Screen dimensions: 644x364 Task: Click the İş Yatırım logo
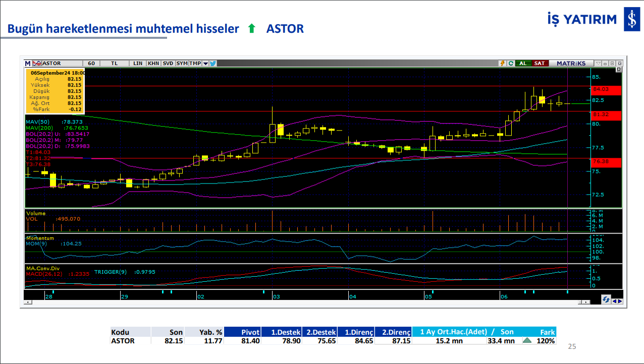pyautogui.click(x=588, y=20)
